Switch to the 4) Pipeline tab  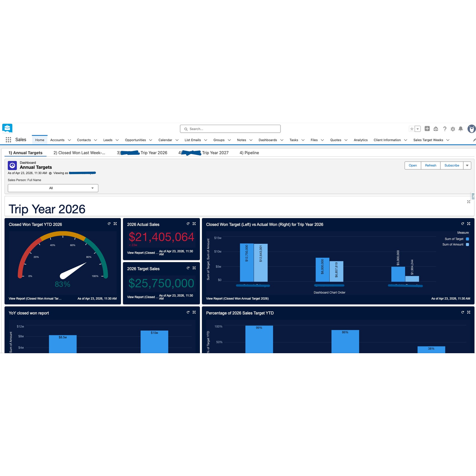pos(249,153)
